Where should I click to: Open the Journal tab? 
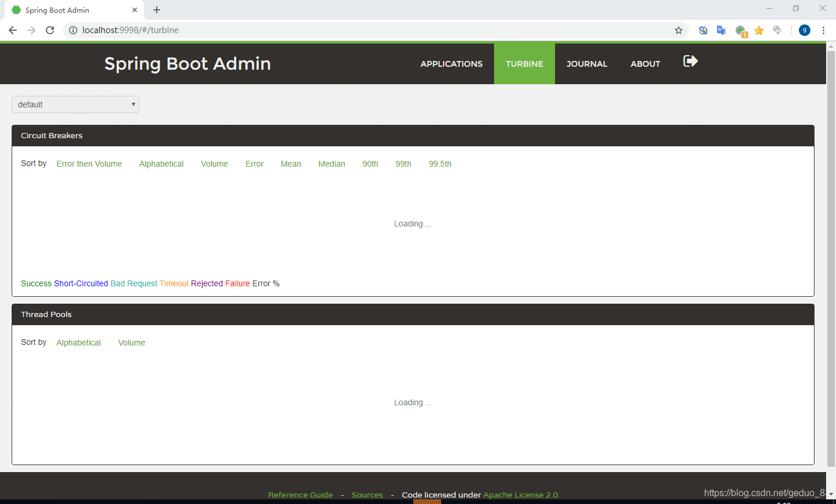587,64
